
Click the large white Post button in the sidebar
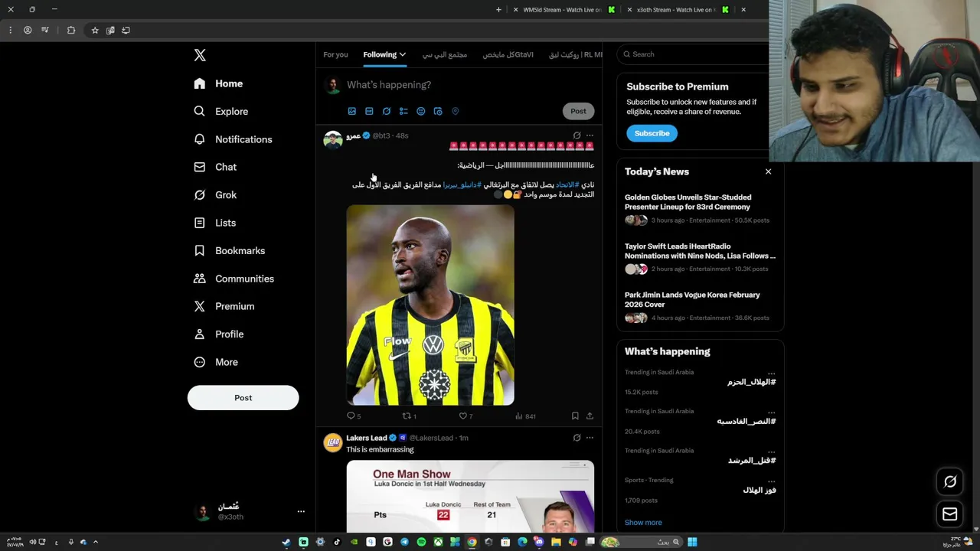pyautogui.click(x=243, y=397)
